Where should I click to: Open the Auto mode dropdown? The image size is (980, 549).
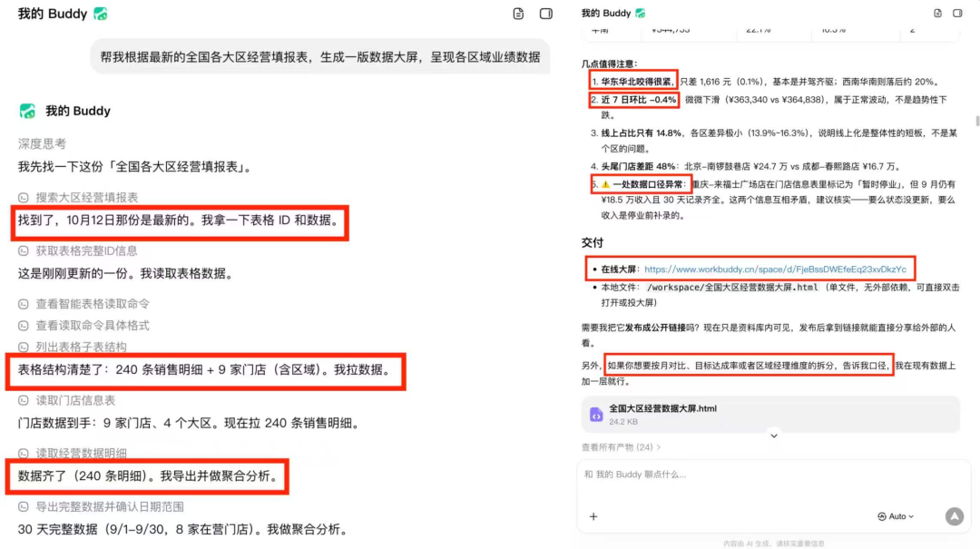pyautogui.click(x=896, y=516)
